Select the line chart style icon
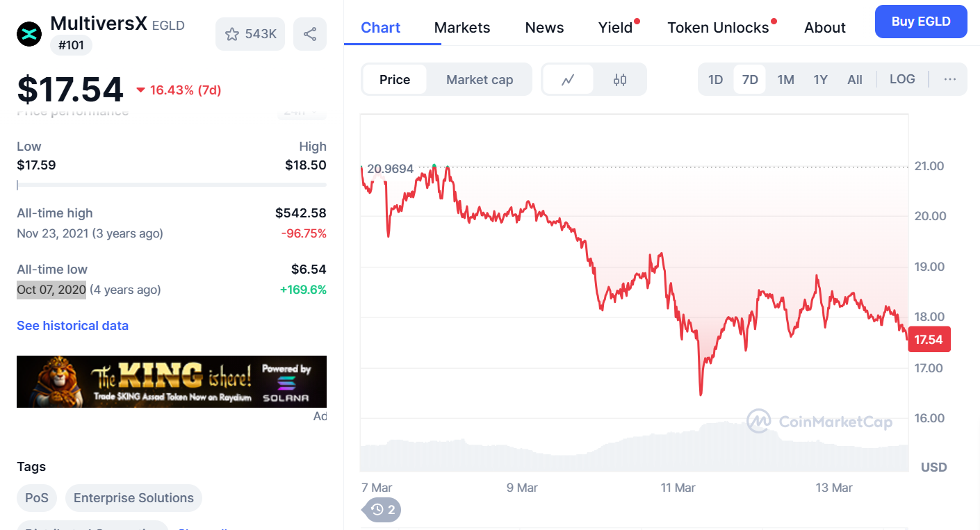The height and width of the screenshot is (530, 980). [x=569, y=79]
